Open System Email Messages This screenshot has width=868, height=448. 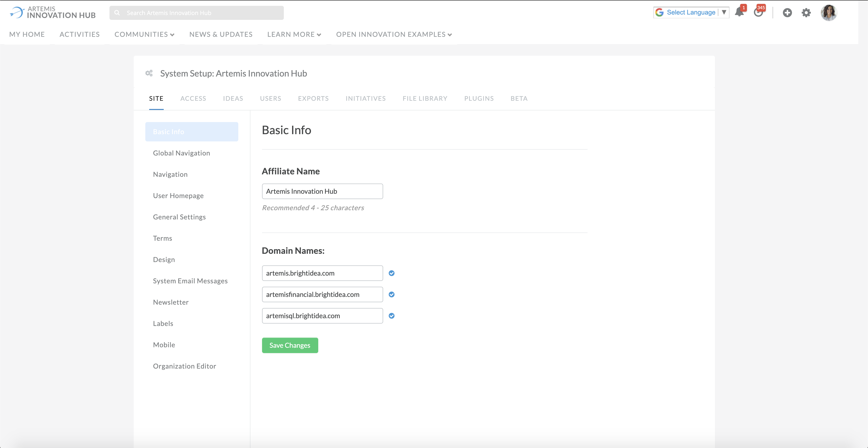point(190,281)
